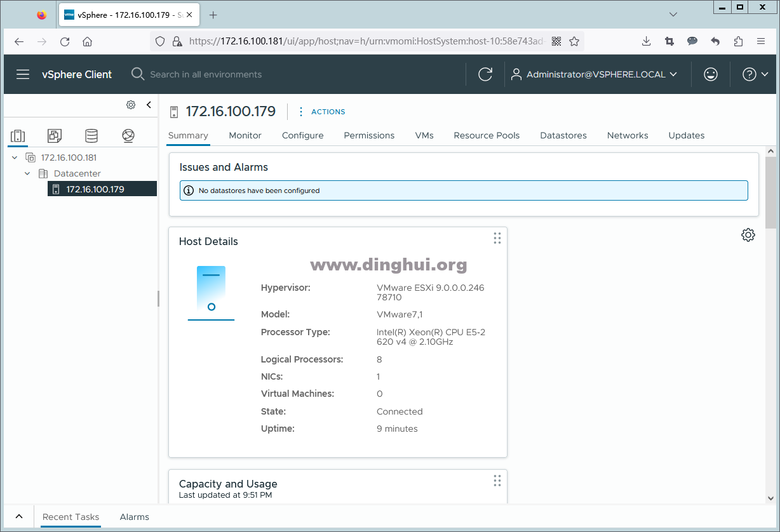This screenshot has width=780, height=532.
Task: Open the Updates tab
Action: pyautogui.click(x=687, y=135)
